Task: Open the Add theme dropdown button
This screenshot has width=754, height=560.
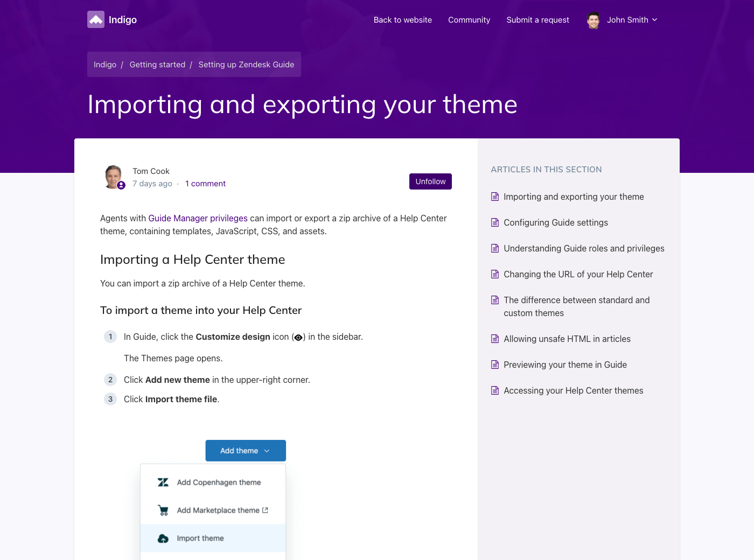Action: coord(246,451)
